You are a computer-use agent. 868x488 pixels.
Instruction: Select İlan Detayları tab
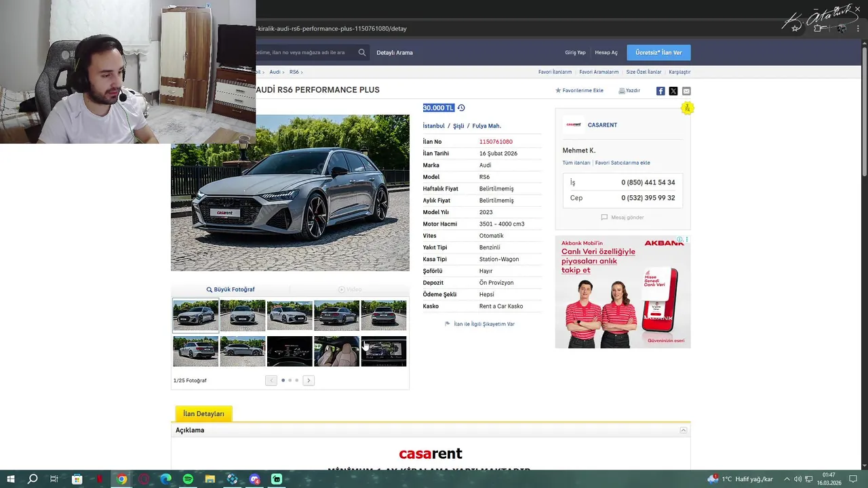coord(203,413)
